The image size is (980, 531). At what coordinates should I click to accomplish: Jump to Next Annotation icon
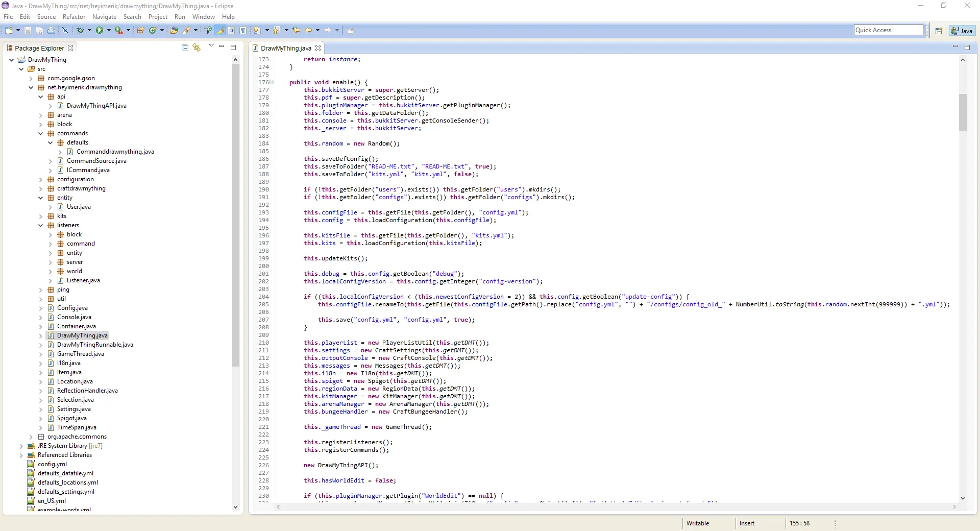pos(257,31)
